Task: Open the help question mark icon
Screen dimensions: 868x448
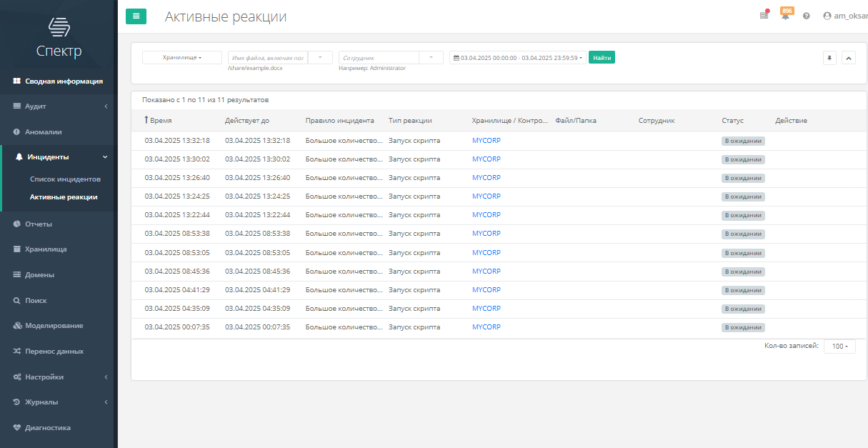Action: coord(807,16)
